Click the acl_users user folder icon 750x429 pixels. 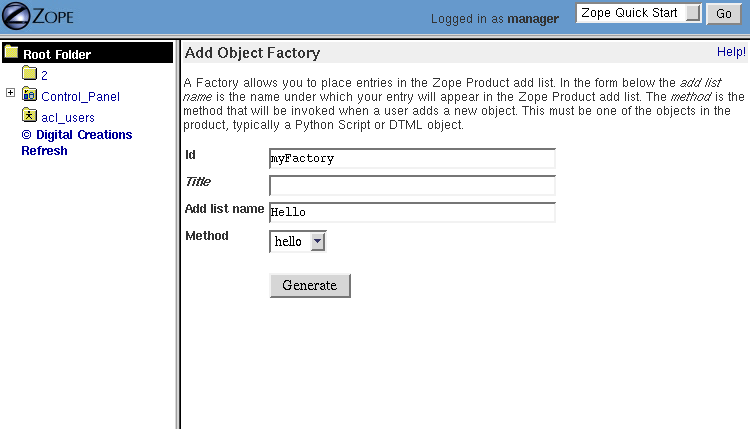(x=29, y=116)
